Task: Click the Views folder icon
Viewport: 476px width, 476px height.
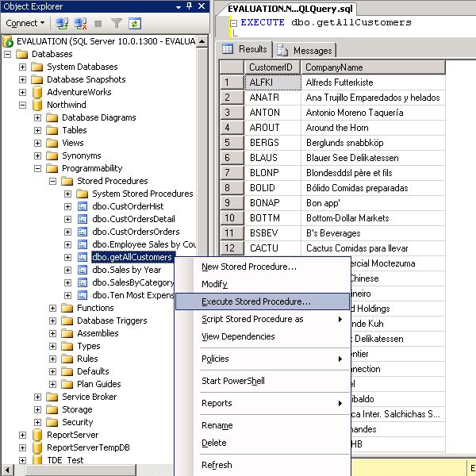Action: [x=52, y=144]
